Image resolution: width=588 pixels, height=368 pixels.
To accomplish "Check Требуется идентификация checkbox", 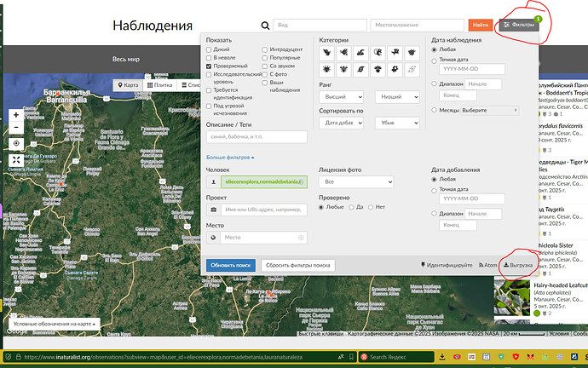I will (209, 90).
